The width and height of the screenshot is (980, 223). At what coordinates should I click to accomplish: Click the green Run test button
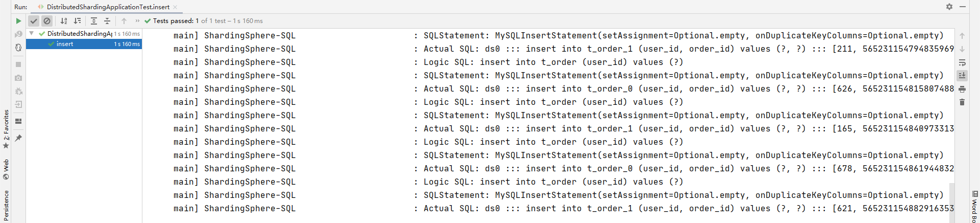[x=18, y=21]
